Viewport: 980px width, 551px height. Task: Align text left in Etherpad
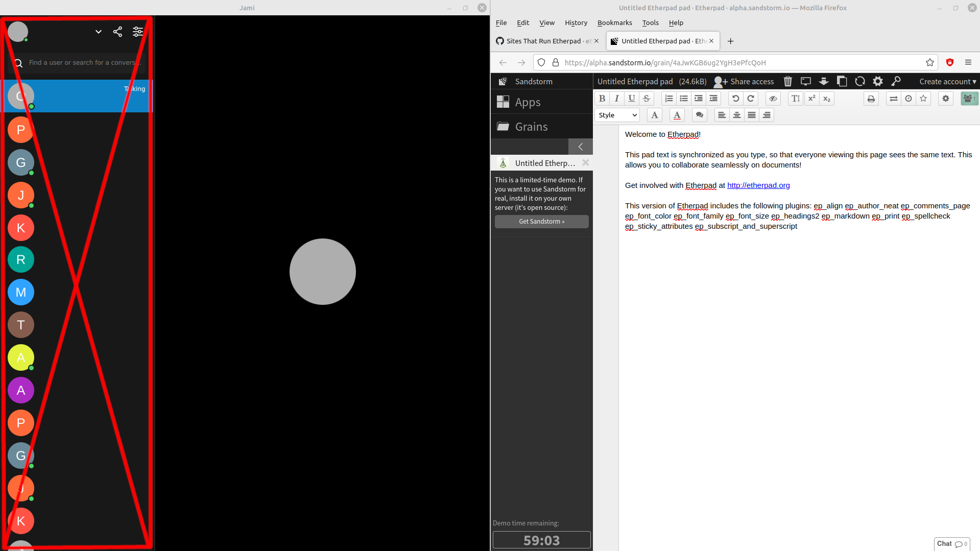point(722,115)
